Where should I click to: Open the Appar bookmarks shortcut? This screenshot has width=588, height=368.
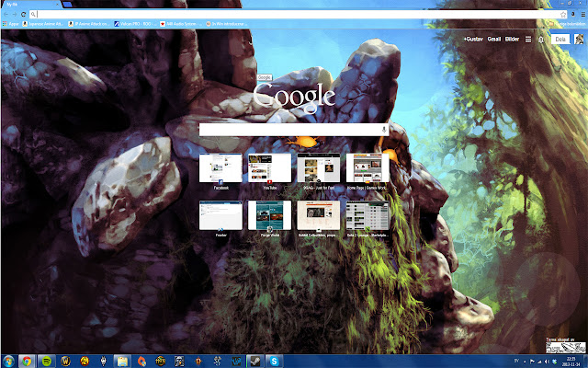coord(11,24)
